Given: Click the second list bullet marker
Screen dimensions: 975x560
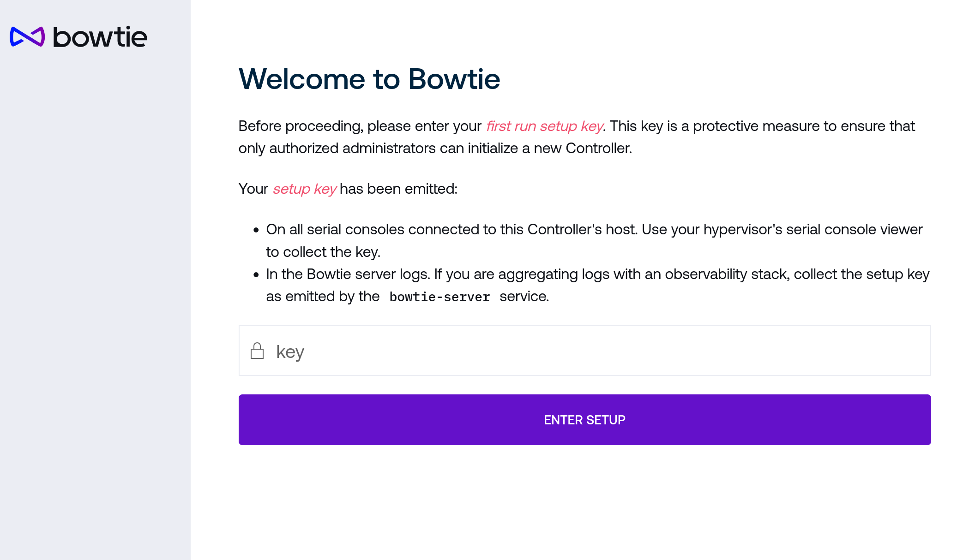Looking at the screenshot, I should pyautogui.click(x=256, y=274).
